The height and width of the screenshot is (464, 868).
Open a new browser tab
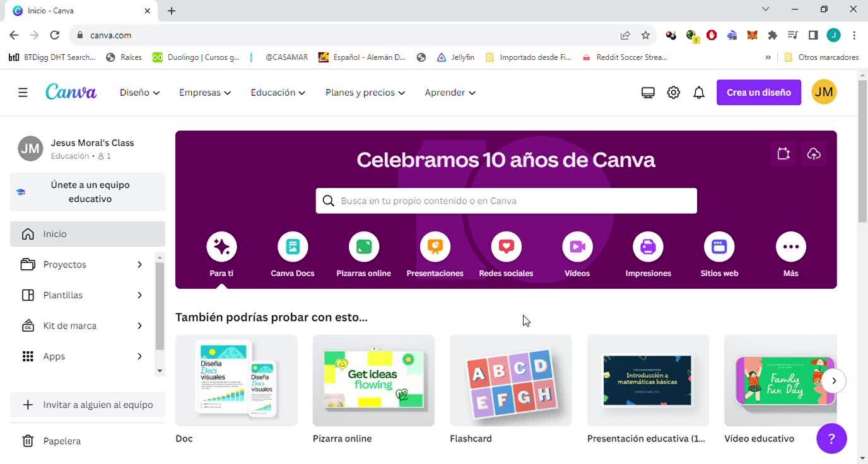172,11
